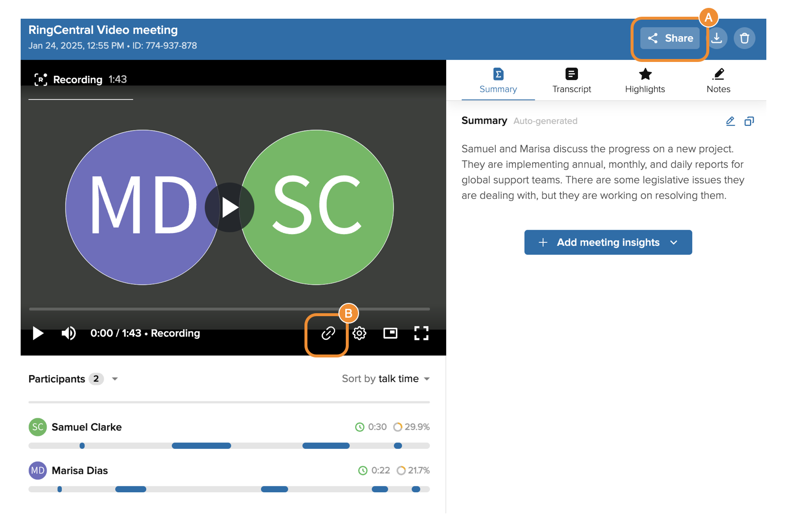Image resolution: width=787 pixels, height=532 pixels.
Task: Toggle picture-in-picture mode
Action: 390,333
